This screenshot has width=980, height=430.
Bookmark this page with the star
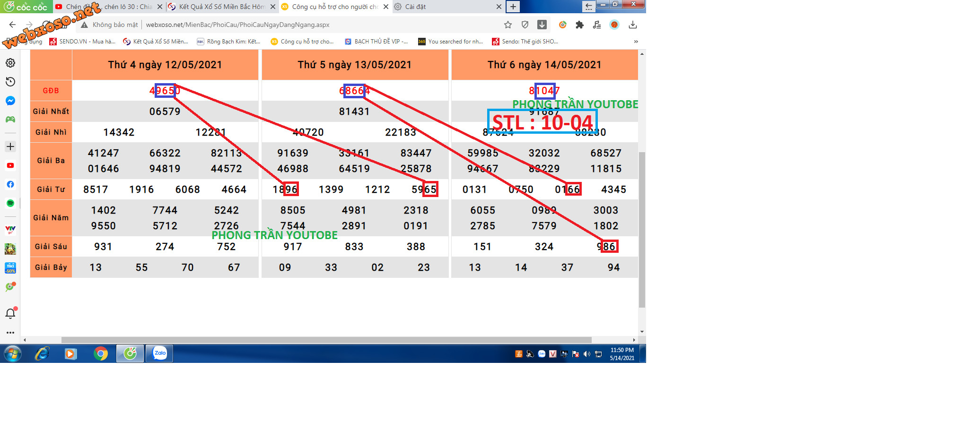(x=508, y=25)
